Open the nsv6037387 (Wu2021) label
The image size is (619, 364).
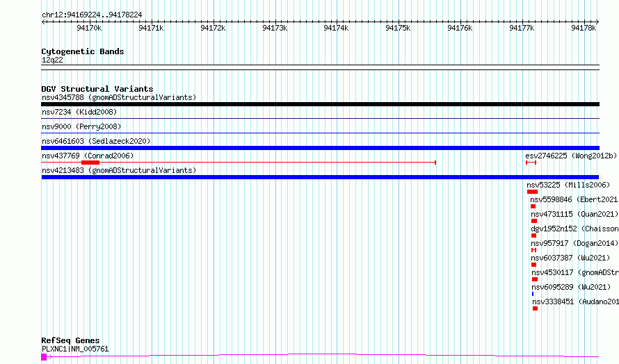point(570,258)
